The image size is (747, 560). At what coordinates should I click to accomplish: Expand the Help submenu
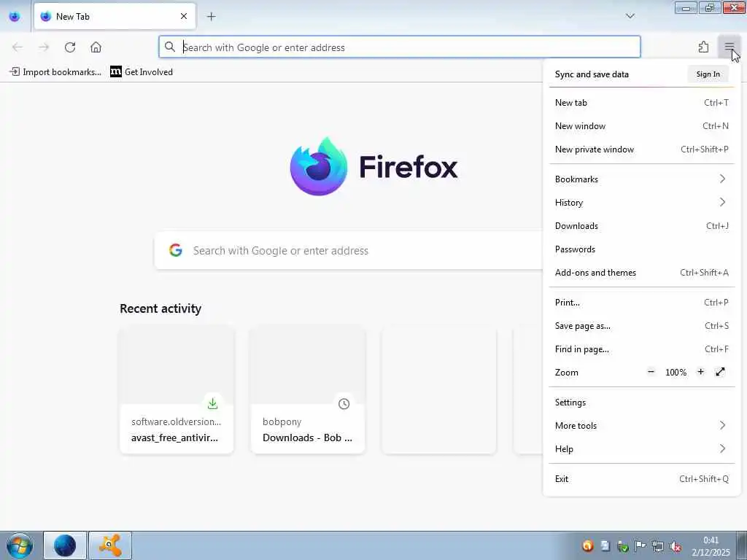coord(642,449)
